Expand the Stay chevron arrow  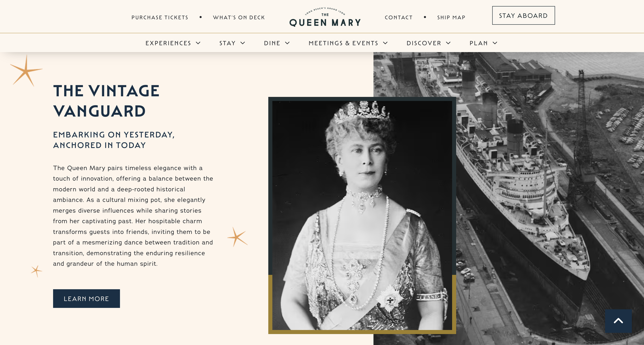pos(243,43)
